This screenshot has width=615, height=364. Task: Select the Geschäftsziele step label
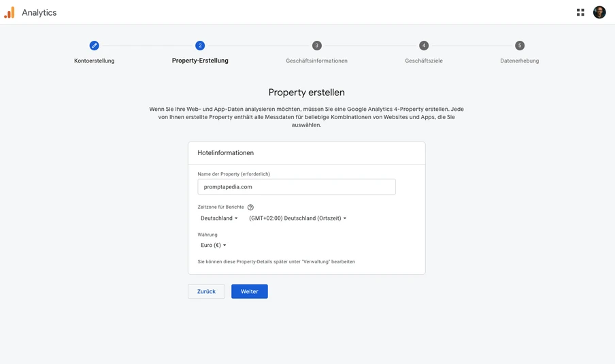[x=424, y=61]
